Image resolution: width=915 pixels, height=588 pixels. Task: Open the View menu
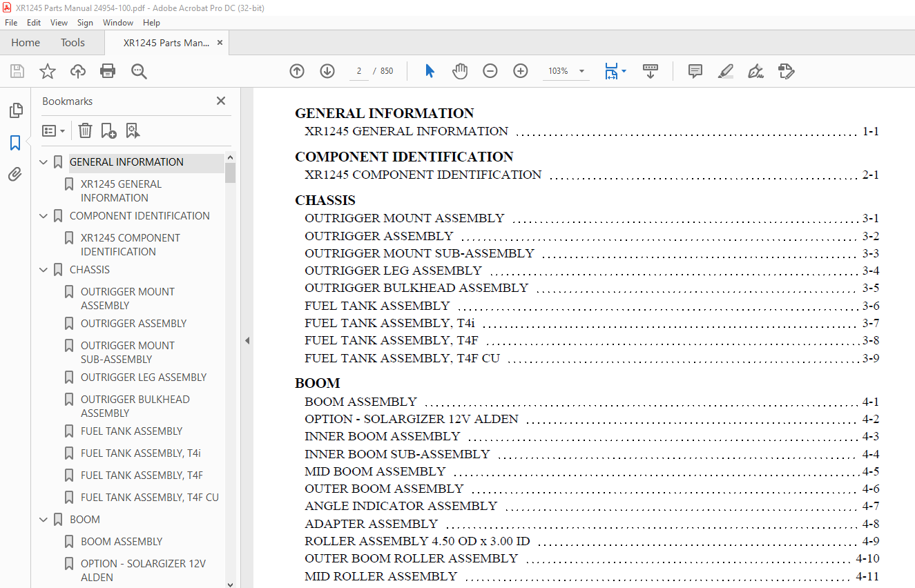pyautogui.click(x=59, y=23)
